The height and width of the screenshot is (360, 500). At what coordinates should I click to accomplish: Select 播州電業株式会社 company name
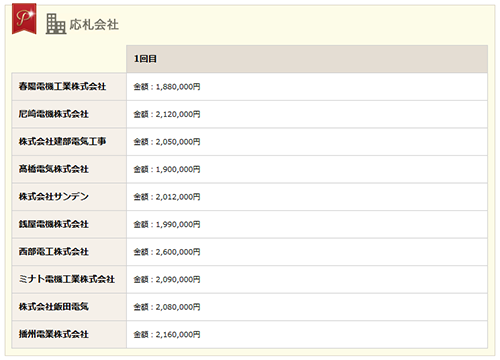pyautogui.click(x=54, y=334)
